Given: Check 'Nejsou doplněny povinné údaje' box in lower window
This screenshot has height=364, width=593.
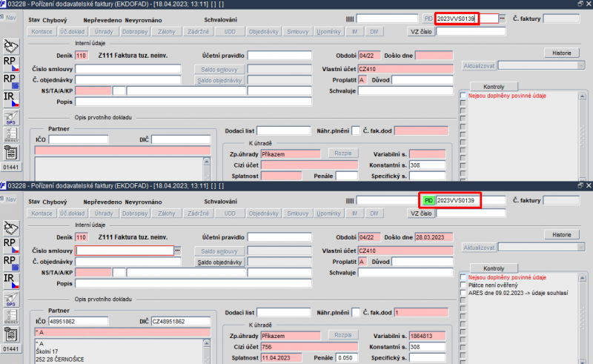Looking at the screenshot, I should (463, 277).
